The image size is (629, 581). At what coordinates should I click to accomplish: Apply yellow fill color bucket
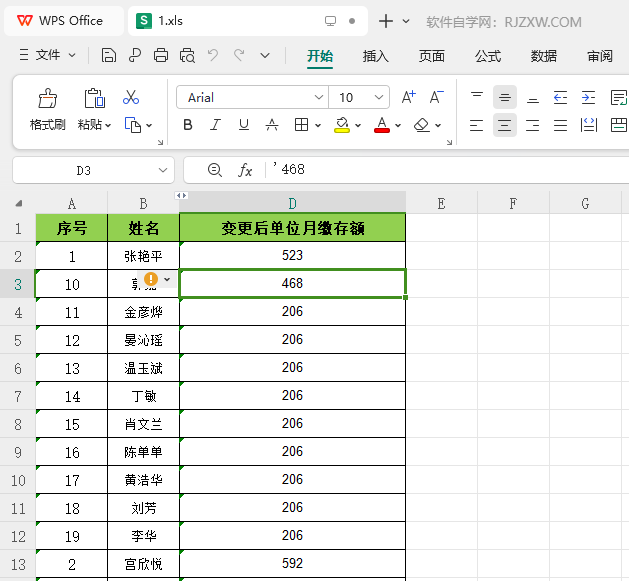click(342, 125)
